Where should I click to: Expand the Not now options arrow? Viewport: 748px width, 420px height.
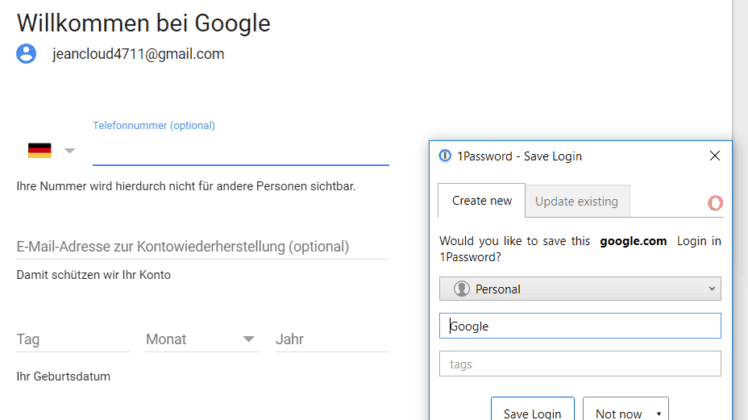click(x=659, y=413)
